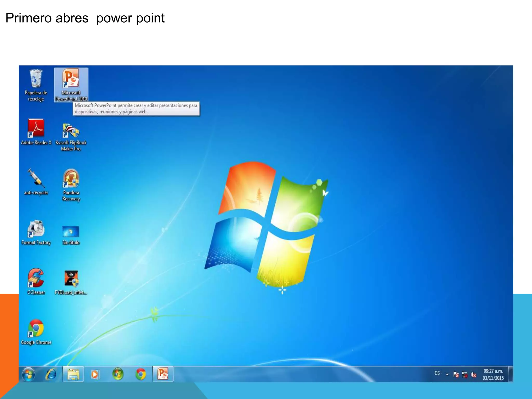This screenshot has height=399, width=532.
Task: Expand hidden system tray icons arrow
Action: [x=447, y=374]
